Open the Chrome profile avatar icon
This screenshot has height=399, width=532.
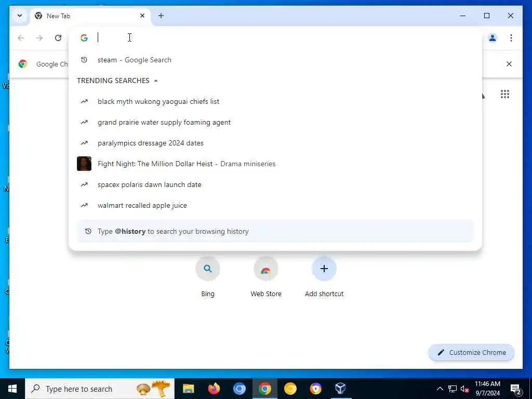click(x=493, y=37)
